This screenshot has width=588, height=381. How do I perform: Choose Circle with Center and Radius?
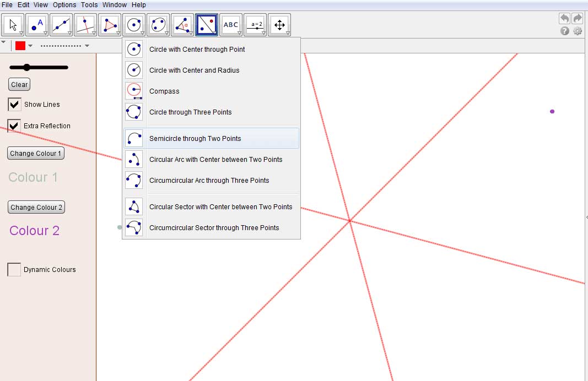coord(194,70)
